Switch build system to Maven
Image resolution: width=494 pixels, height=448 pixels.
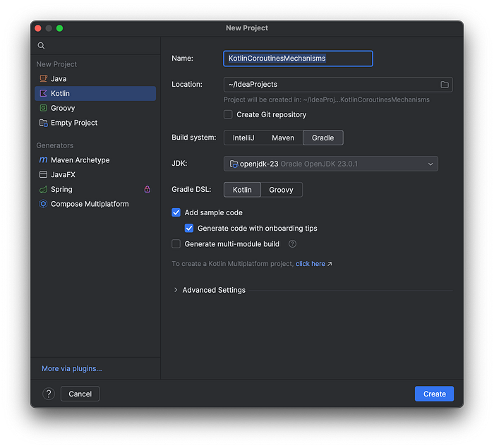point(283,138)
